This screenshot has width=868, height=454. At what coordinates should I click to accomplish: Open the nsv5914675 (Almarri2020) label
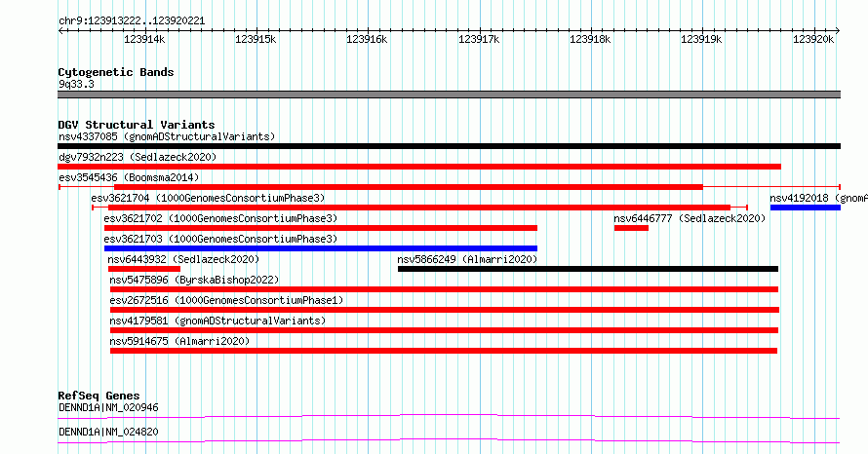click(179, 341)
